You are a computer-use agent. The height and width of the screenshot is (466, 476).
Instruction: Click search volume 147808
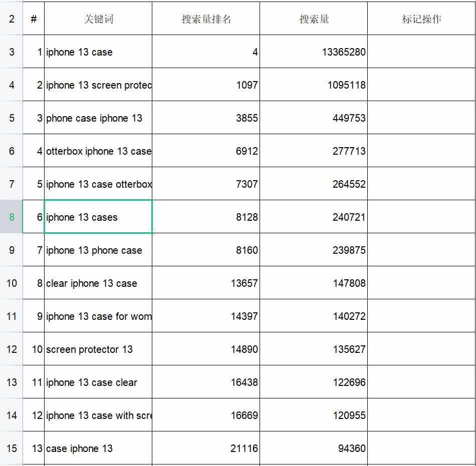[314, 283]
